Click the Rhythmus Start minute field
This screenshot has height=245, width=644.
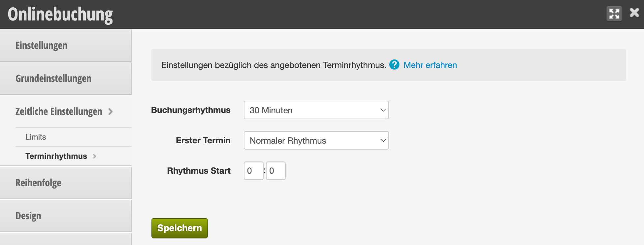pyautogui.click(x=275, y=171)
